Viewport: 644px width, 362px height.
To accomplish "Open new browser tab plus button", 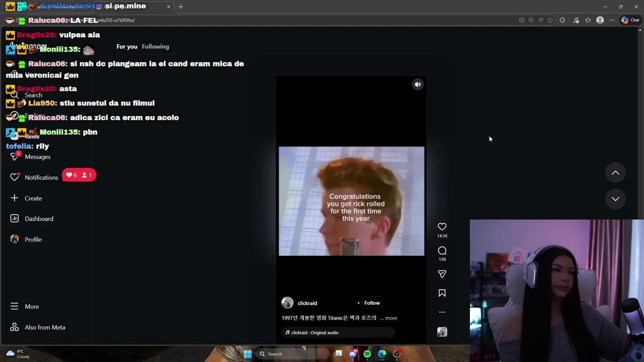I will pyautogui.click(x=181, y=7).
